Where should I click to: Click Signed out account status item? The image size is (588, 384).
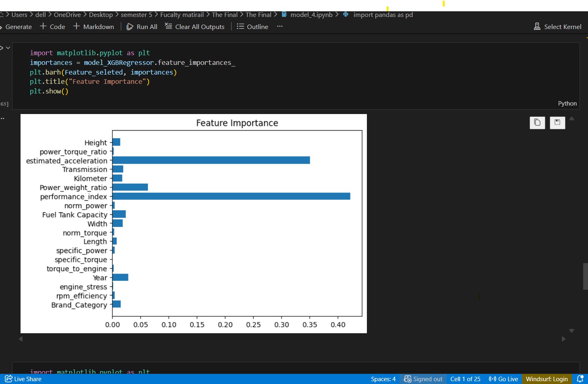[423, 379]
